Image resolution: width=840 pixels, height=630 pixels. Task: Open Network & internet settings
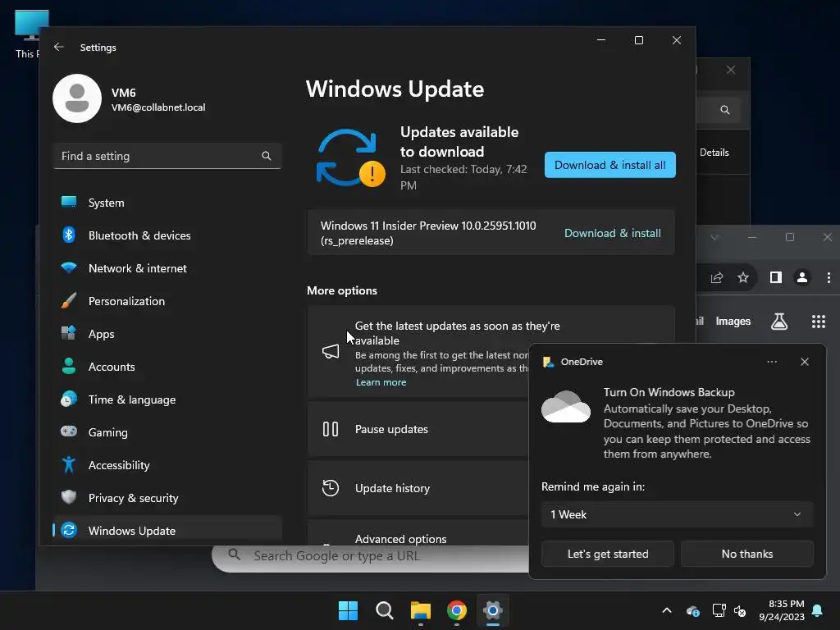167,268
